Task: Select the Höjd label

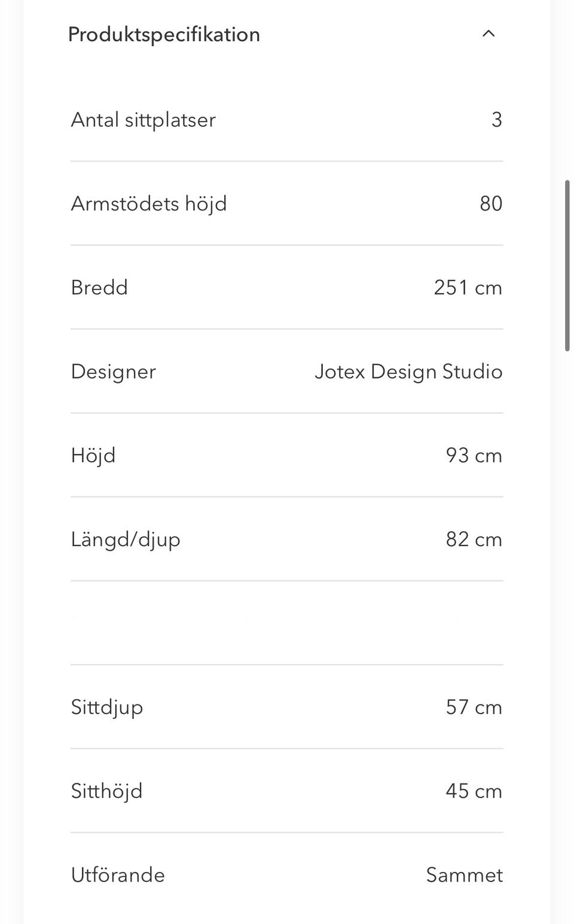Action: pyautogui.click(x=93, y=456)
